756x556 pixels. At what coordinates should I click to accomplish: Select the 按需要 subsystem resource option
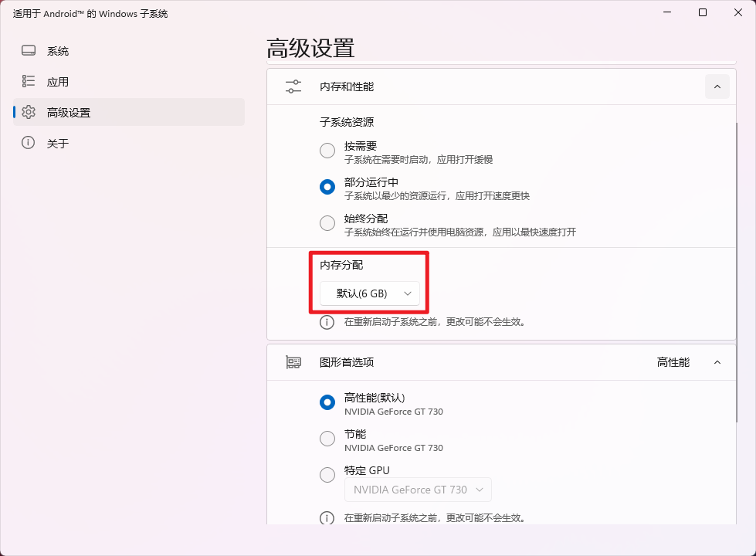pyautogui.click(x=327, y=151)
